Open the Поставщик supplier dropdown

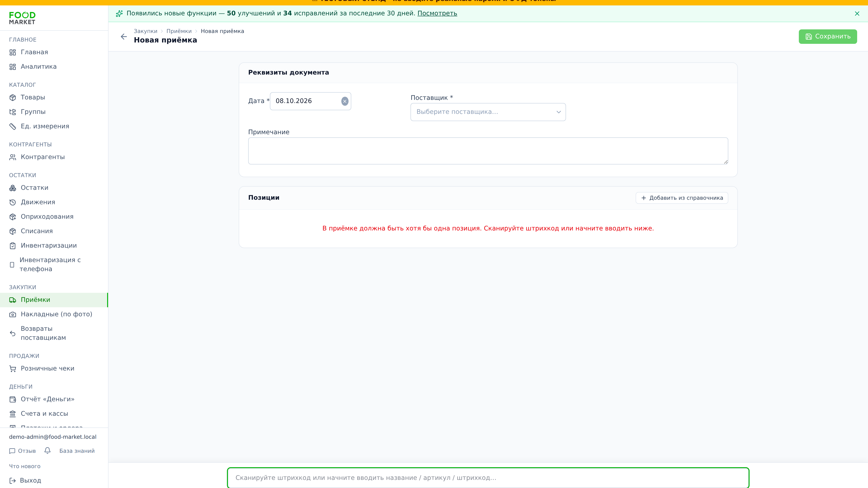tap(488, 112)
